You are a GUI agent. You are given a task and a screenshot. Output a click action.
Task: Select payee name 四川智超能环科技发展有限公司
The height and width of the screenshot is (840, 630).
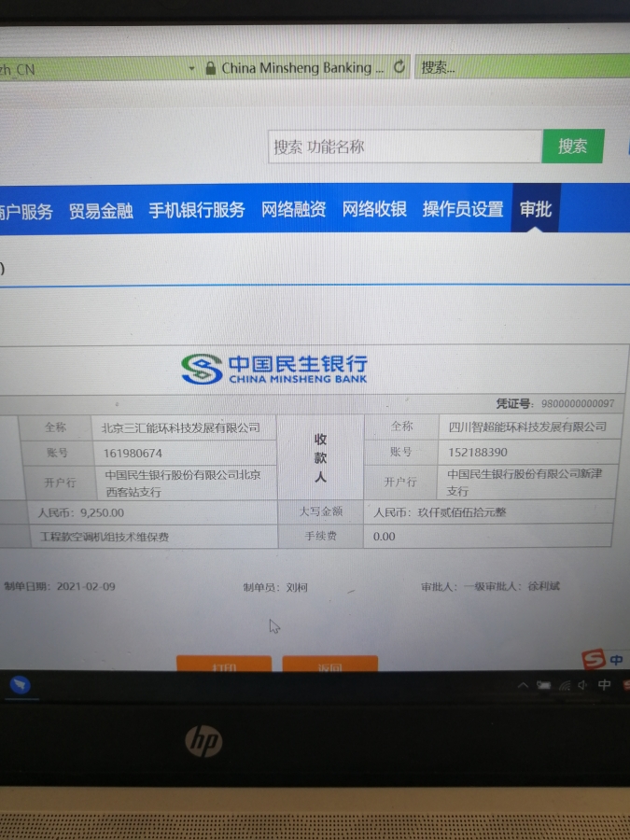click(x=527, y=427)
